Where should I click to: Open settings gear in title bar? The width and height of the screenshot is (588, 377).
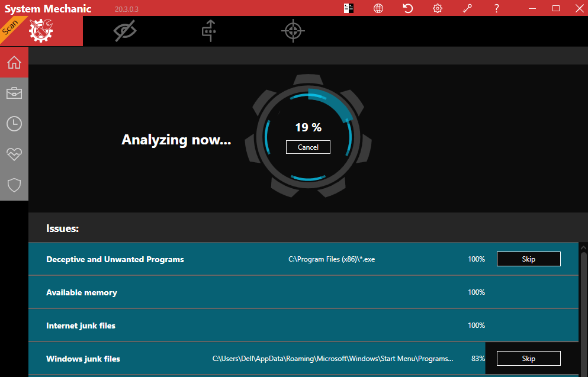[438, 8]
